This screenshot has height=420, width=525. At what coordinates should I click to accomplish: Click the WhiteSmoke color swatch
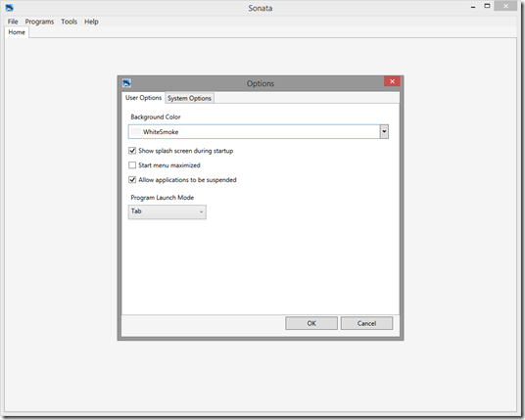(x=135, y=131)
